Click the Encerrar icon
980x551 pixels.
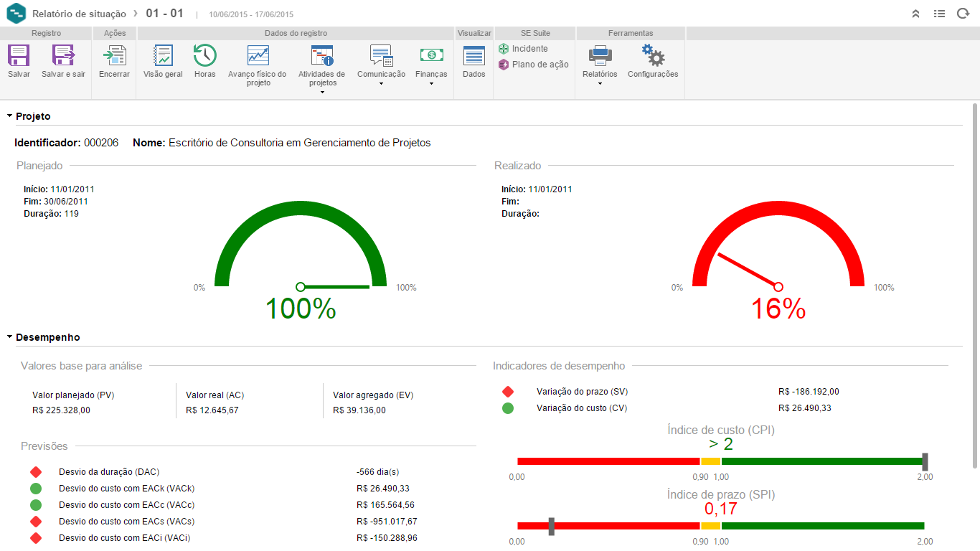point(114,56)
